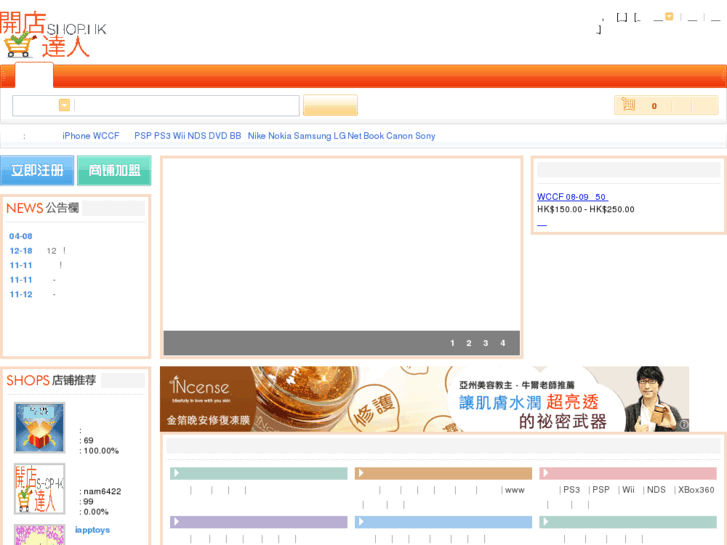Click the nam6422 shop owner name
The width and height of the screenshot is (727, 545).
(x=102, y=491)
